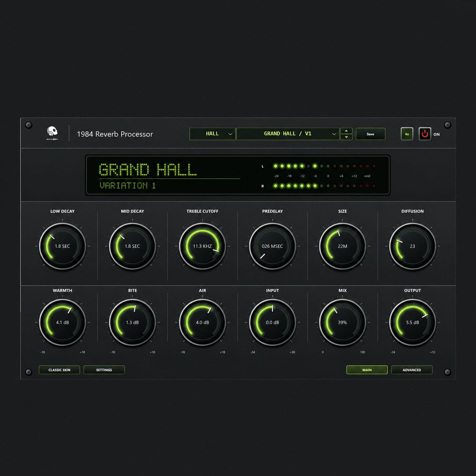The image size is (476, 476).
Task: Click the GRAND HALL display text
Action: pyautogui.click(x=148, y=169)
